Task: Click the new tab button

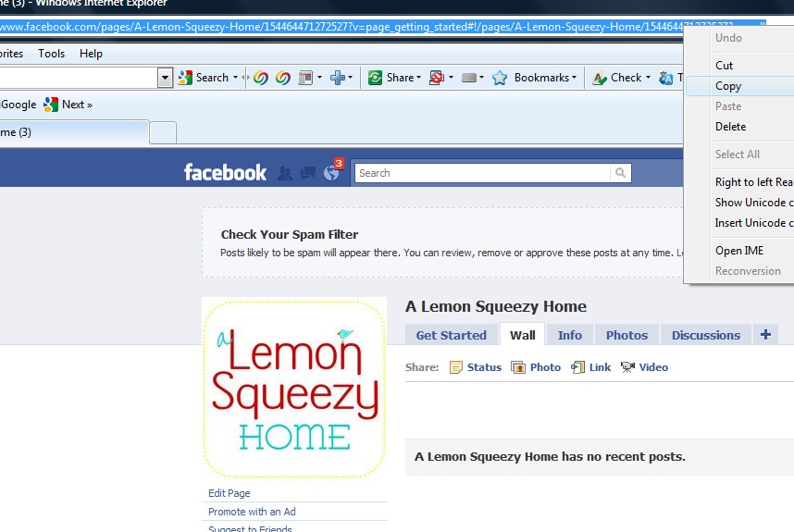Action: coord(163,132)
